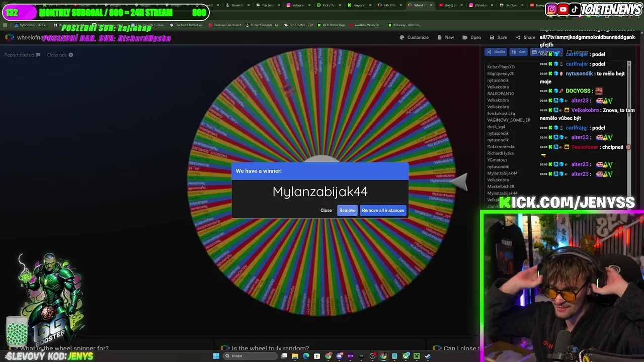Click Dafakmorecku in entries list
Screen dimensions: 644x362
501,147
